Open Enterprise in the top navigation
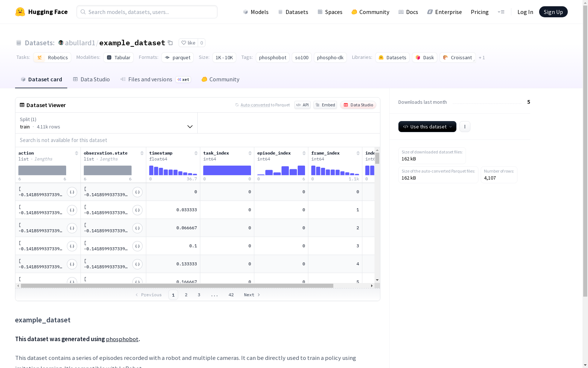 (445, 12)
